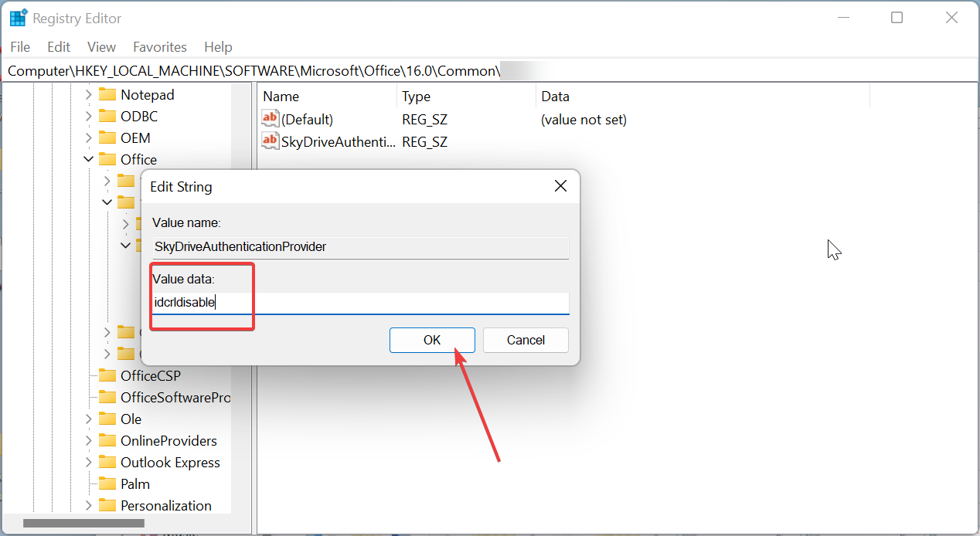Select the Personalization tree label
This screenshot has width=980, height=536.
[x=166, y=506]
